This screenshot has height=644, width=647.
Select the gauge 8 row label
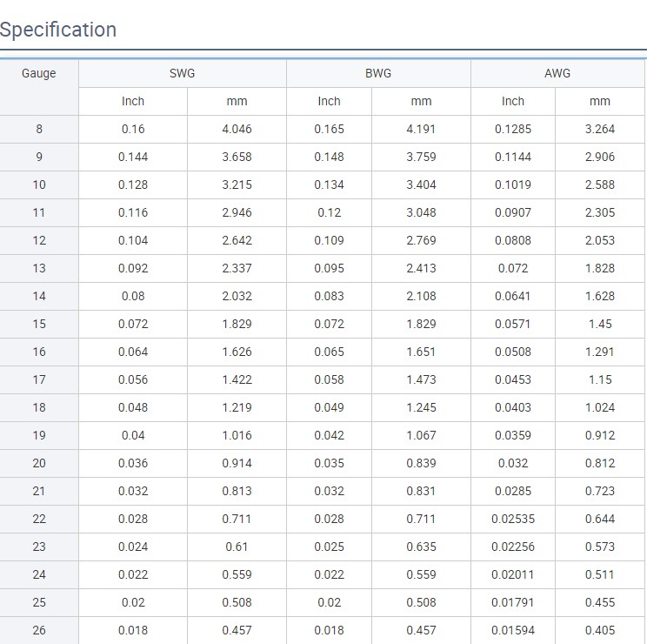pyautogui.click(x=38, y=129)
